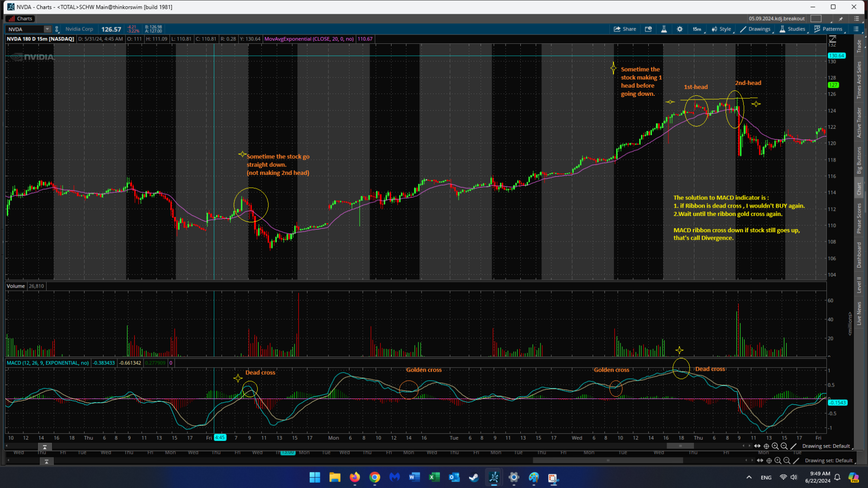Click the upper chart expand-horizontal arrows icon

click(757, 446)
